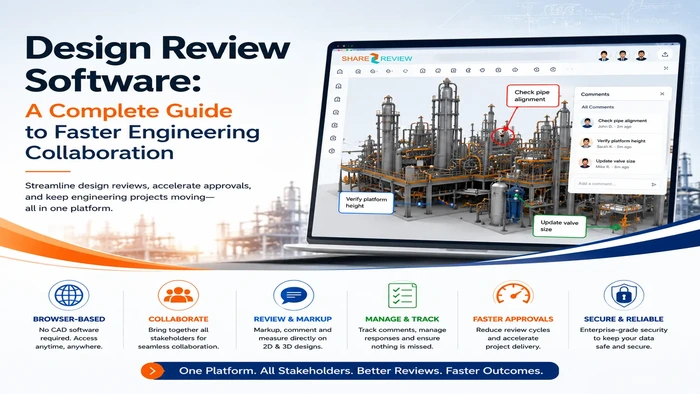Click the Browser-Based globe icon

pos(69,295)
